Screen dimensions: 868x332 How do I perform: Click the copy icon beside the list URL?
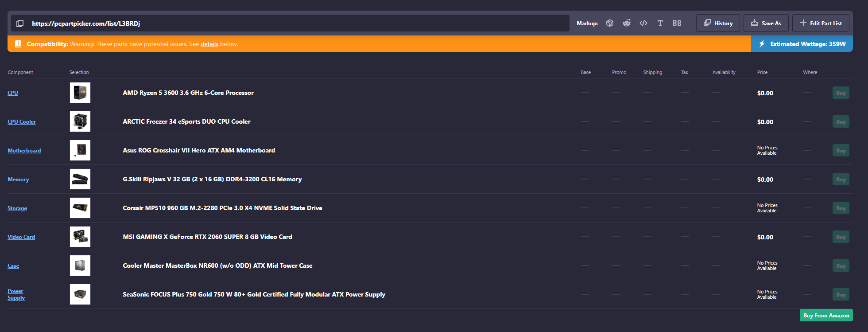pos(20,23)
